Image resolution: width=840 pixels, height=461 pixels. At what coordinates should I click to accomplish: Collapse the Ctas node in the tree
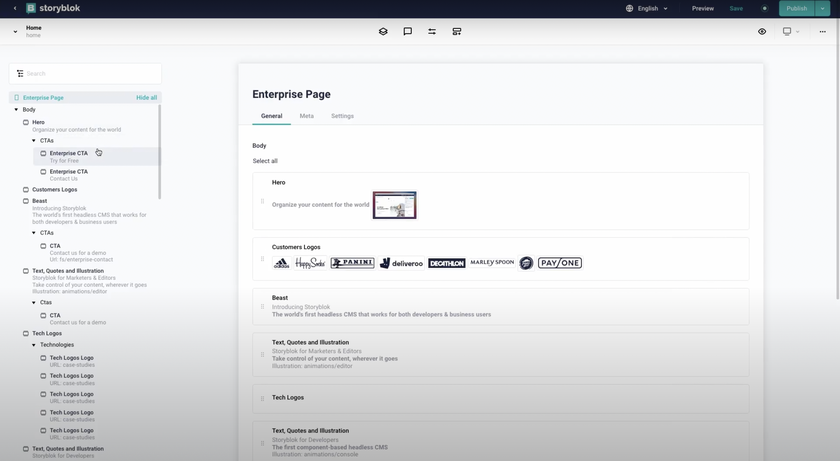pos(34,303)
